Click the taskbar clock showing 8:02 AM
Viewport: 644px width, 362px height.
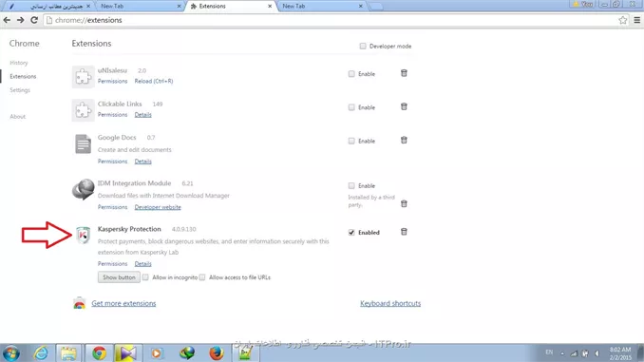(x=620, y=353)
